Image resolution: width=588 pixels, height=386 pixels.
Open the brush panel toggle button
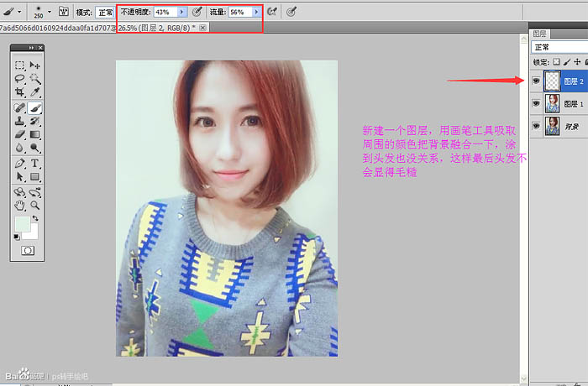click(x=64, y=12)
